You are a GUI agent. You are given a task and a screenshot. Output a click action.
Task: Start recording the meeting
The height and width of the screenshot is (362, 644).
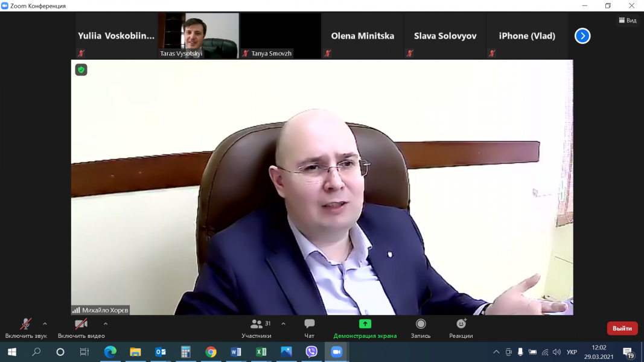pos(421,328)
